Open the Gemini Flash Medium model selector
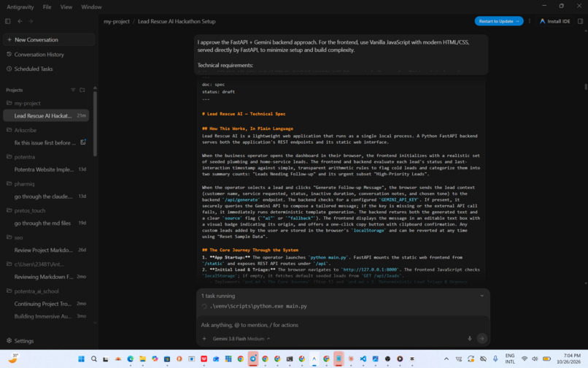The width and height of the screenshot is (588, 368). [241, 339]
